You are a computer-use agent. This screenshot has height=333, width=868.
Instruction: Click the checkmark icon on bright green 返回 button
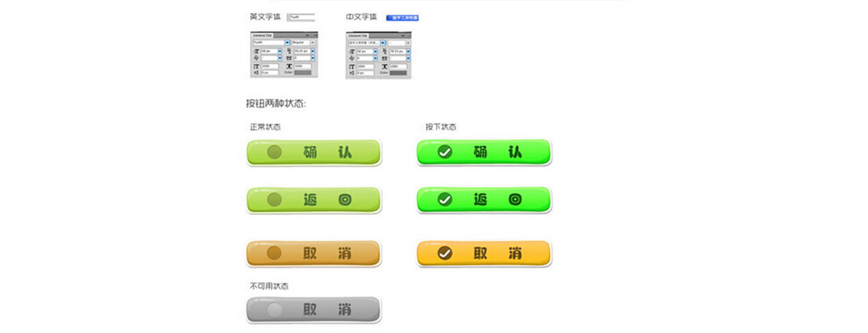click(445, 199)
